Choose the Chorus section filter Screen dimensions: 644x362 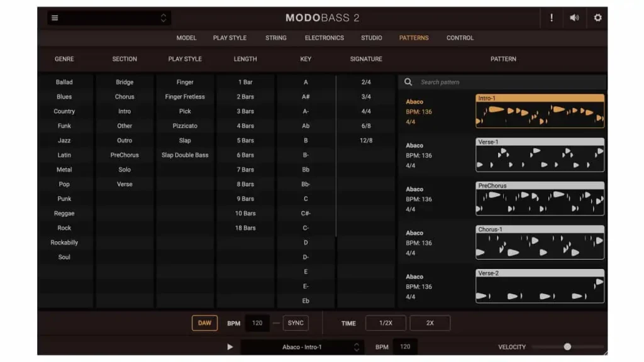coord(125,97)
